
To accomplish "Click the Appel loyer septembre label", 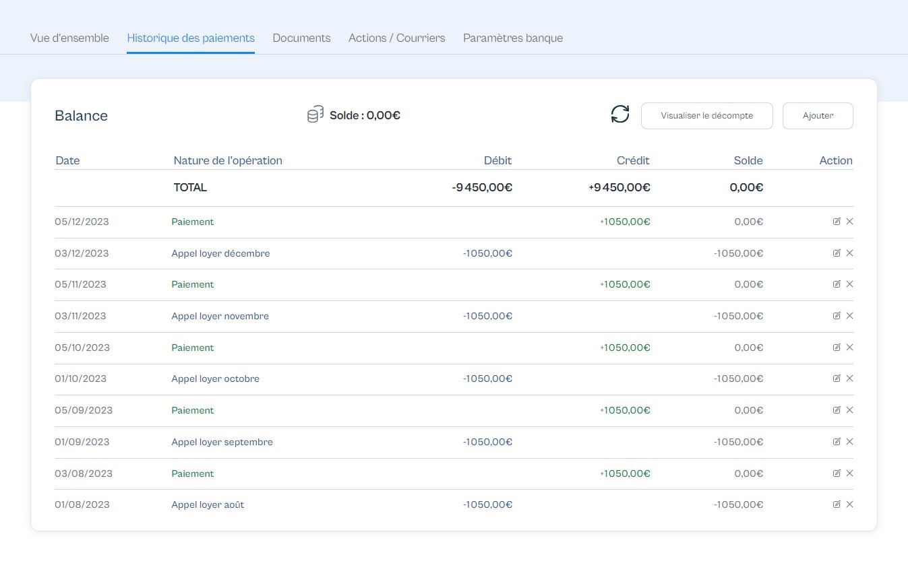I will coord(222,442).
